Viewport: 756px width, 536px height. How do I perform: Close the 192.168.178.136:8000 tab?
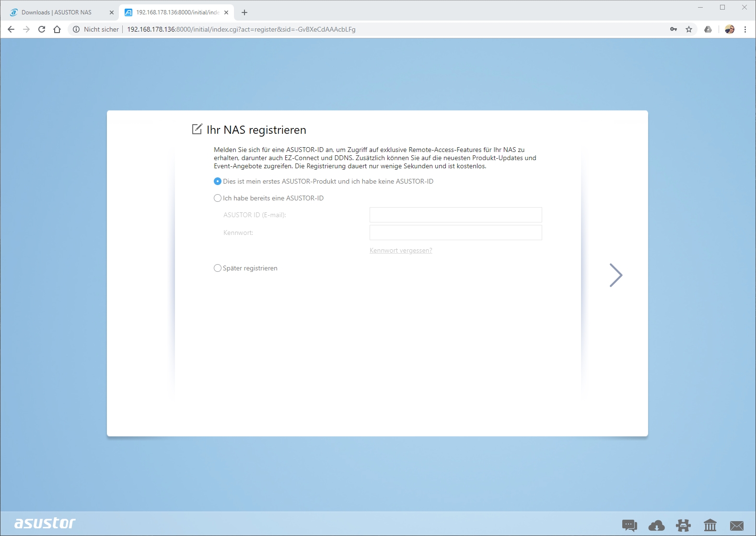click(x=226, y=12)
